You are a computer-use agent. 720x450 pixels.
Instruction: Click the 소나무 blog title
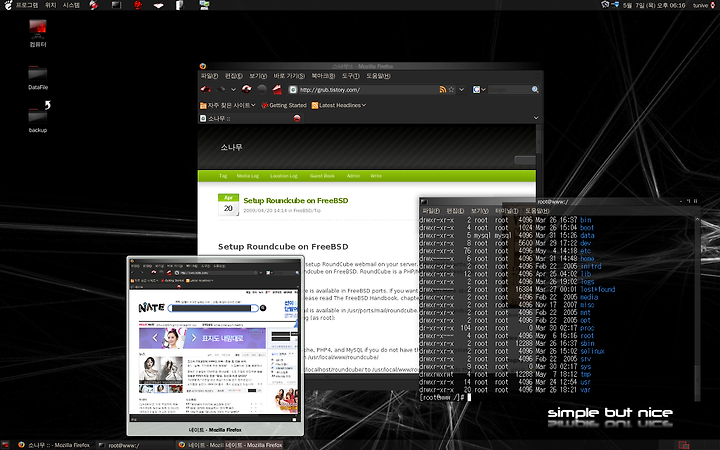coord(231,147)
